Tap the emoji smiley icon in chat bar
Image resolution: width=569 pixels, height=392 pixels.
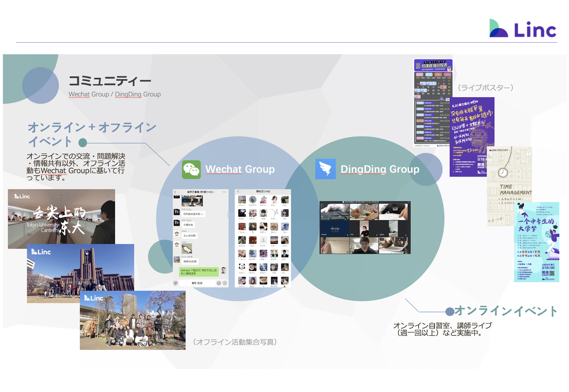point(219,283)
